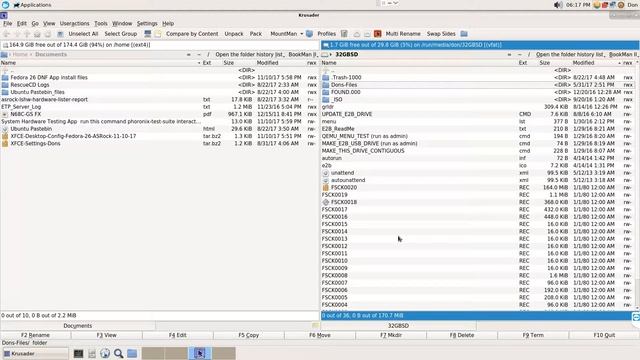This screenshot has width=640, height=360.
Task: Click the volume speaker icon in system tray
Action: 558,5
